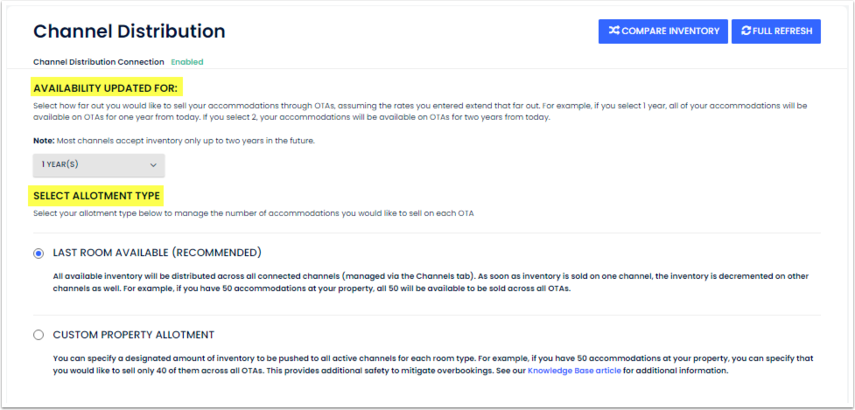The height and width of the screenshot is (410, 855).
Task: Click the chevron arrow in the years dropdown
Action: (153, 164)
